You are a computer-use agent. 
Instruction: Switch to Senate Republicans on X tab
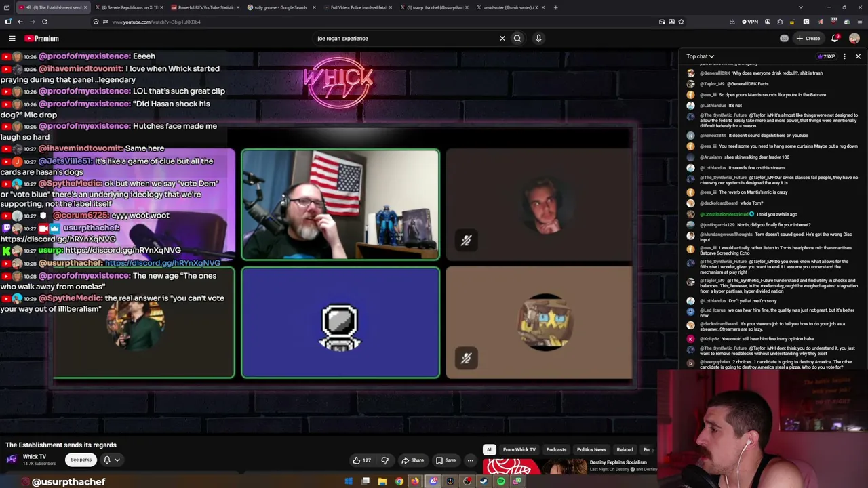coord(129,7)
